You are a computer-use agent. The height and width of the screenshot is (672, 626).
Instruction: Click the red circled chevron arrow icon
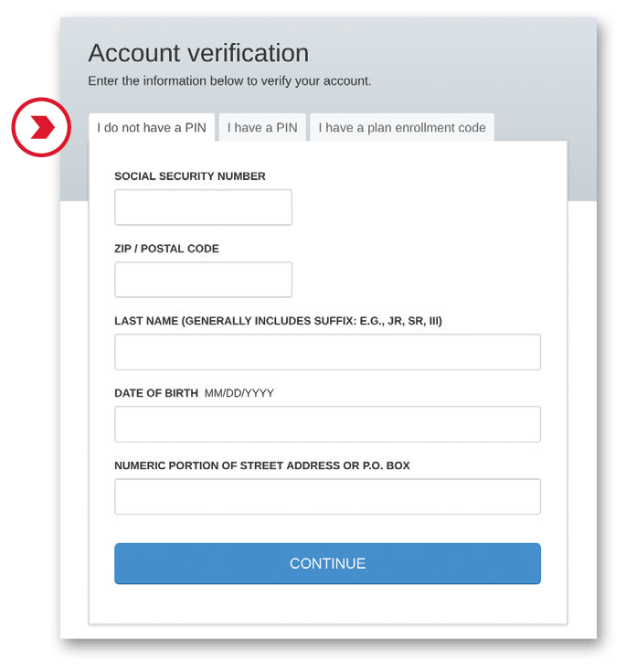click(x=42, y=127)
